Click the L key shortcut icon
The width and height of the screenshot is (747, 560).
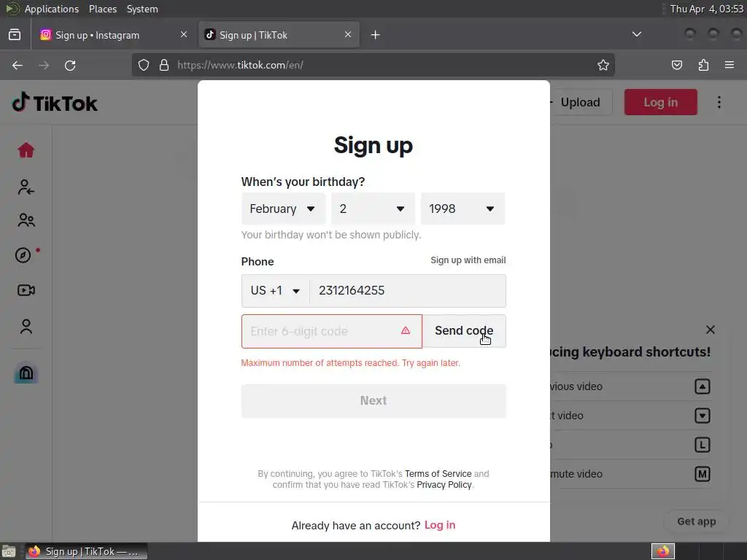[x=703, y=445]
